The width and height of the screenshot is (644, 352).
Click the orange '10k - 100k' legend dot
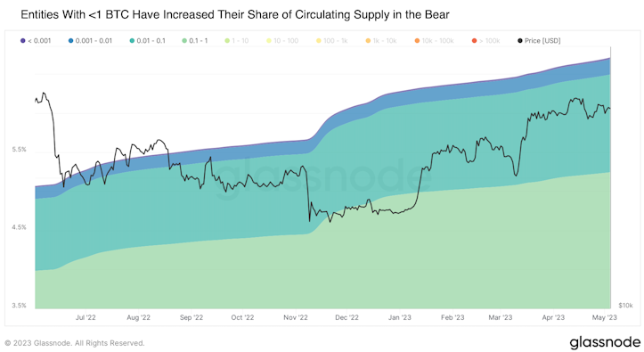pos(417,41)
